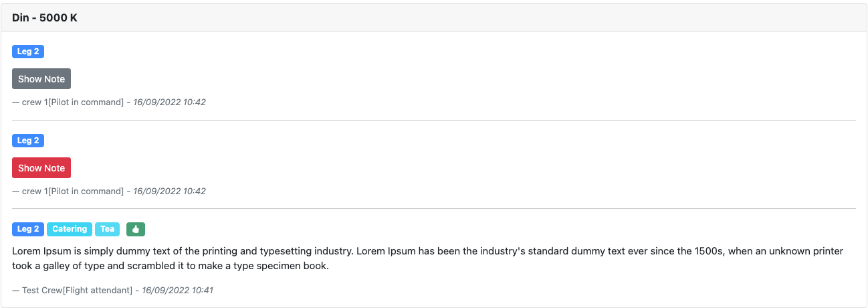Image resolution: width=868 pixels, height=308 pixels.
Task: Click divider line below the first note
Action: (x=434, y=121)
